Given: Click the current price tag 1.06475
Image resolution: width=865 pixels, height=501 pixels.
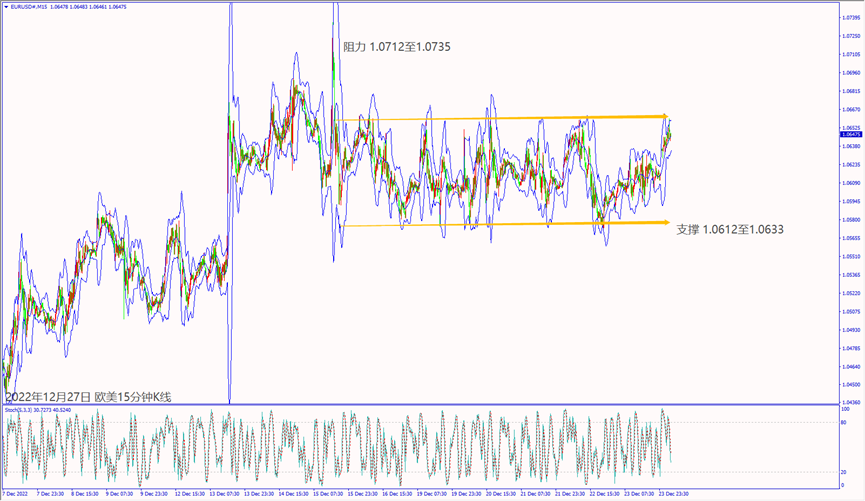Looking at the screenshot, I should (x=850, y=135).
